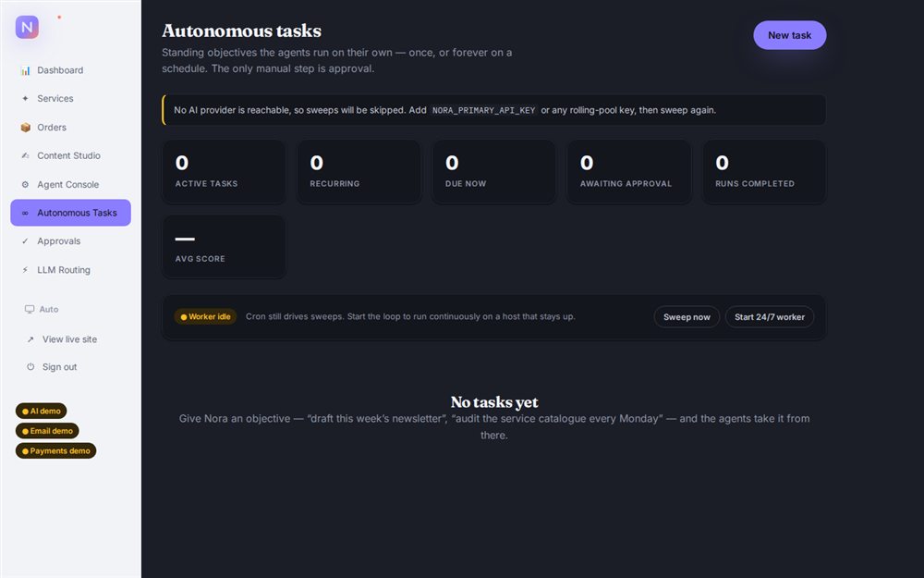Click the Approvals checkmark icon
Image resolution: width=924 pixels, height=578 pixels.
point(25,241)
